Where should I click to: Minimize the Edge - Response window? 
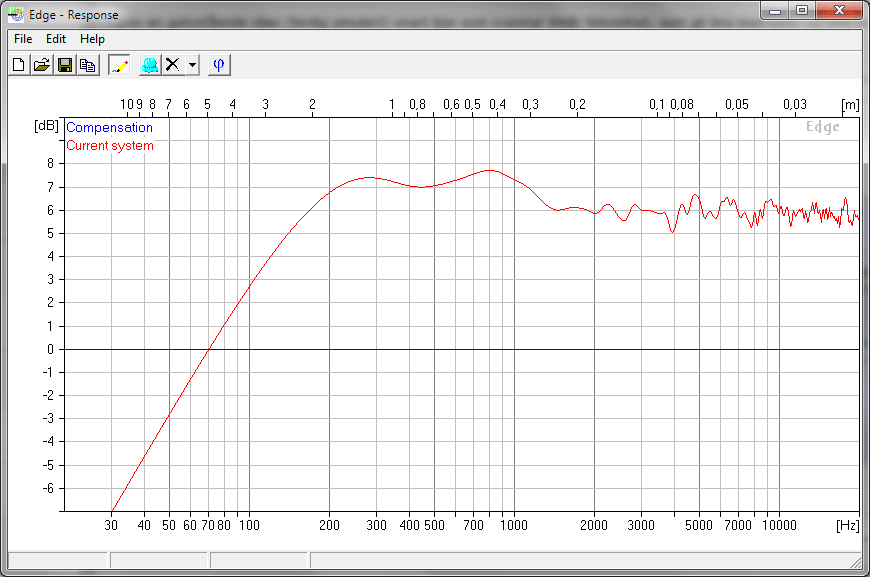click(x=775, y=11)
